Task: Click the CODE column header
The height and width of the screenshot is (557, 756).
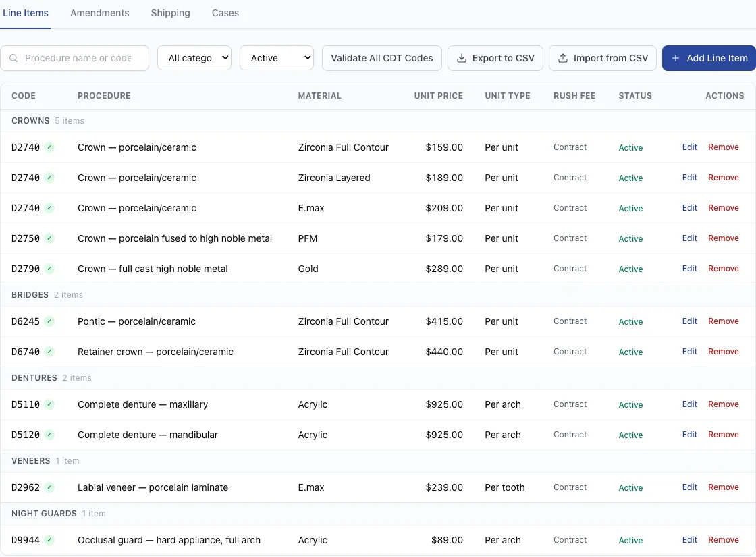Action: [24, 95]
